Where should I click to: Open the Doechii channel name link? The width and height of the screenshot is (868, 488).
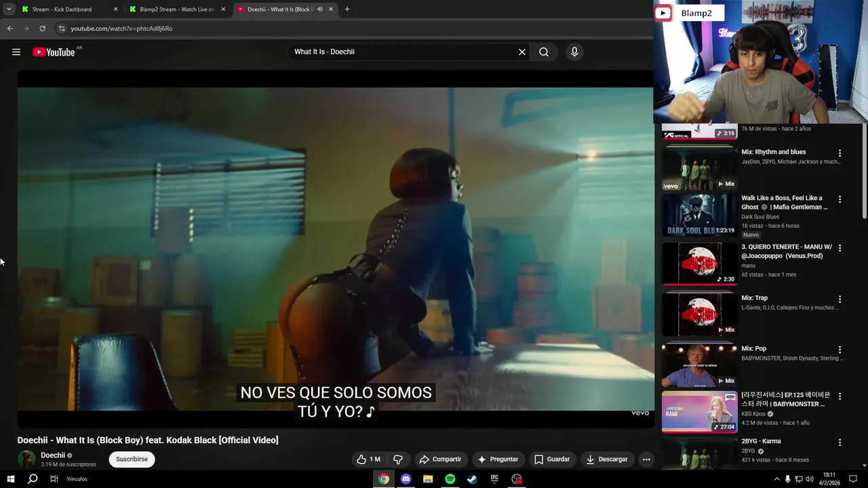pyautogui.click(x=53, y=455)
